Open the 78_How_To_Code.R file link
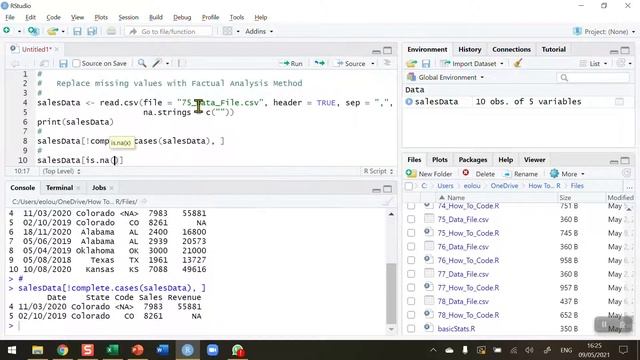 468,315
